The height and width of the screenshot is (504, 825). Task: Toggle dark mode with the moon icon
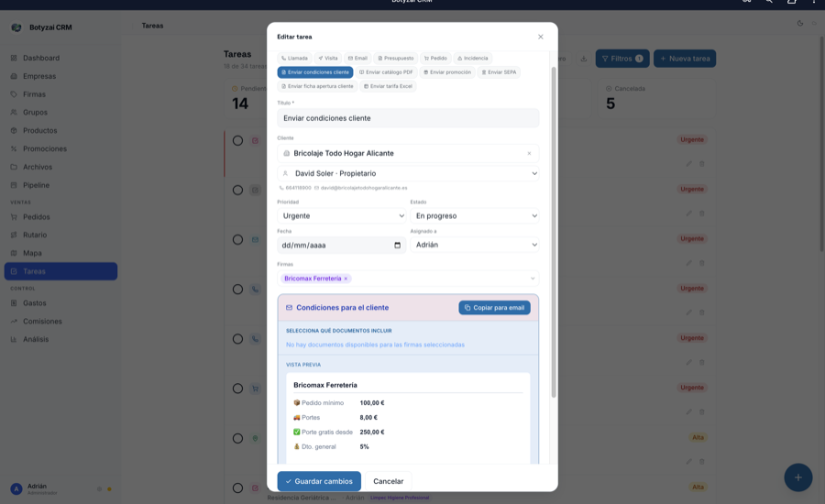(x=799, y=23)
